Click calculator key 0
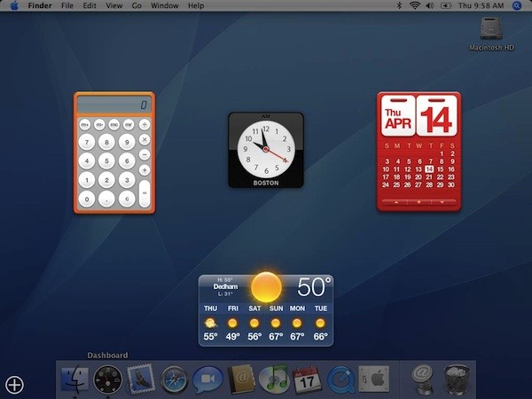This screenshot has height=399, width=532. click(87, 199)
